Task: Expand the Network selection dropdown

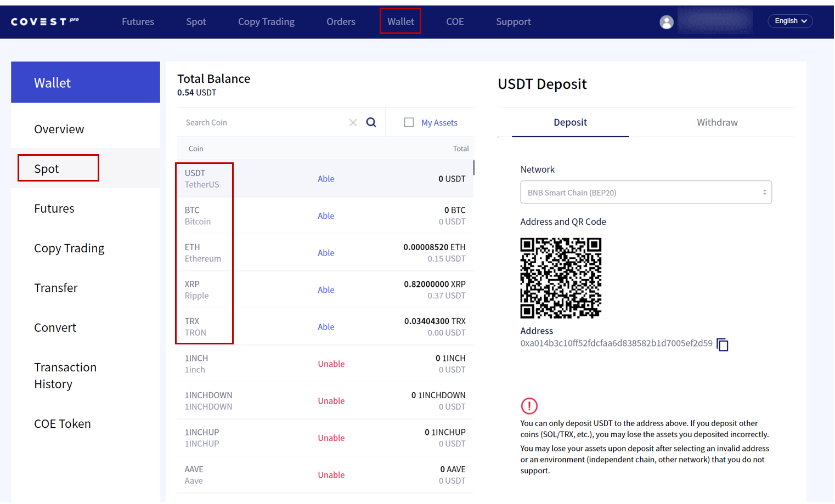Action: pos(645,192)
